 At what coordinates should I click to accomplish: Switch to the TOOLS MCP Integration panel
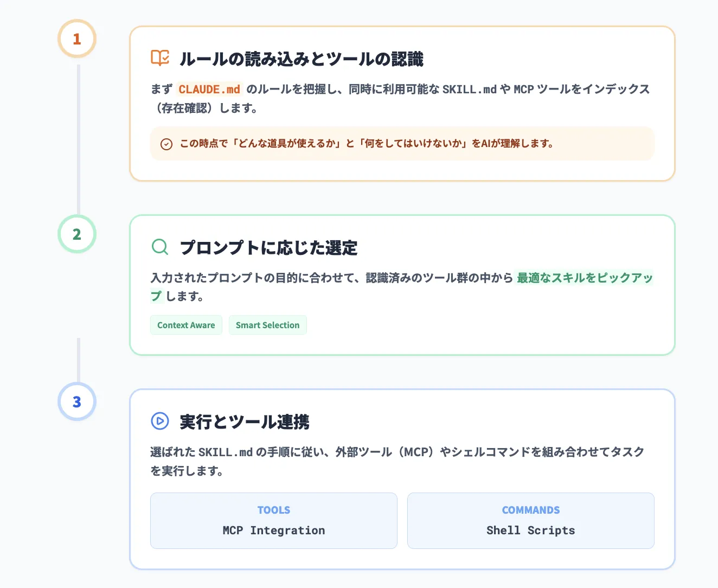(x=273, y=521)
